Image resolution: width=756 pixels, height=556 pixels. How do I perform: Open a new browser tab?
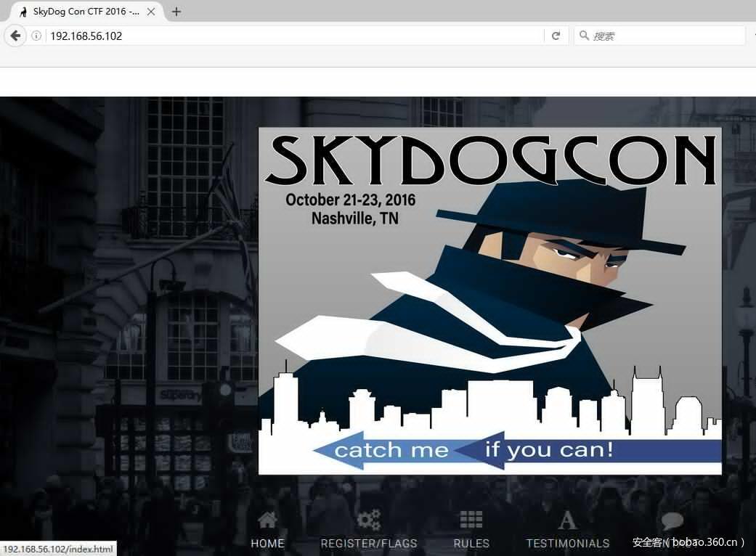pos(176,12)
